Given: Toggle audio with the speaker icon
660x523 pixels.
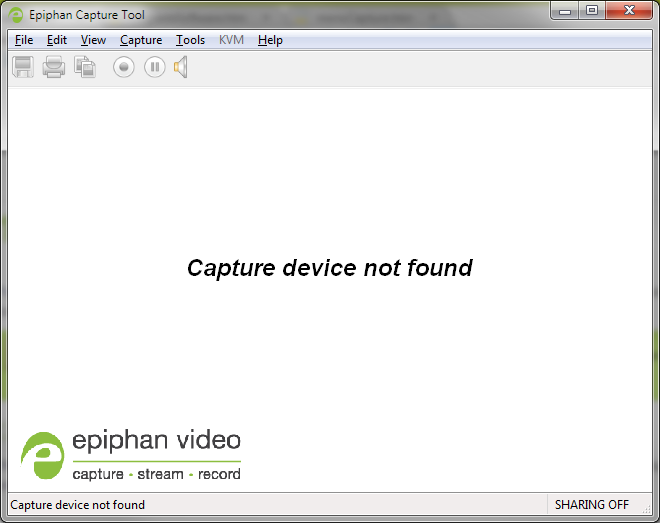Looking at the screenshot, I should pyautogui.click(x=181, y=67).
